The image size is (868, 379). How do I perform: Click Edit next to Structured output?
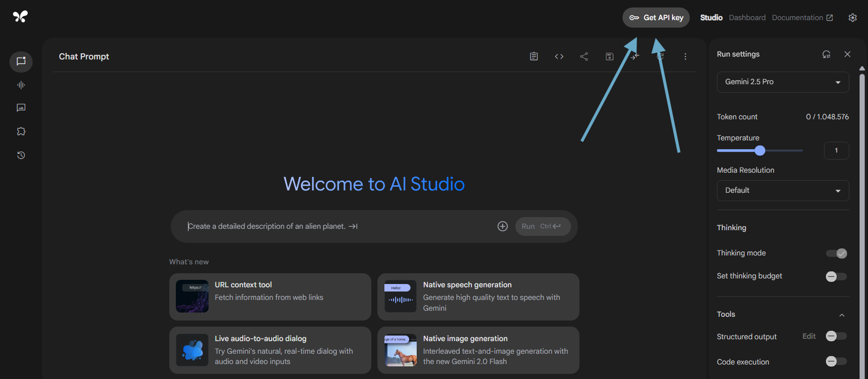click(809, 336)
